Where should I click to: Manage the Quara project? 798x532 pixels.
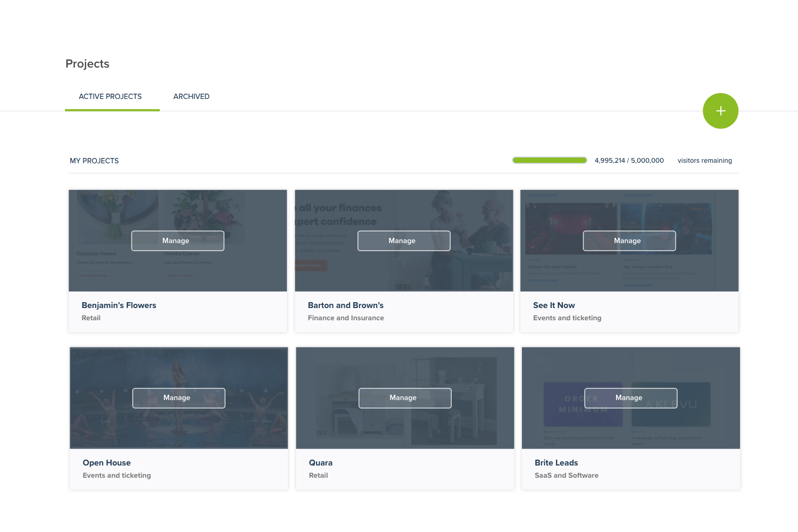[405, 398]
